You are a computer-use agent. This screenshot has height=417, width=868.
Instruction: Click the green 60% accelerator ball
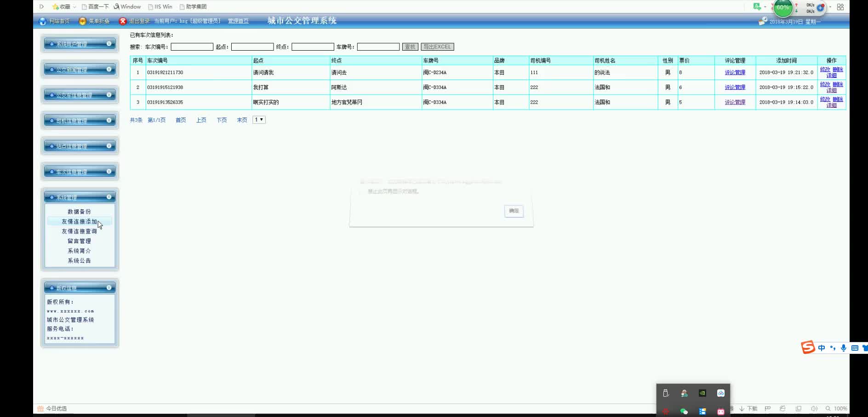[x=782, y=7]
